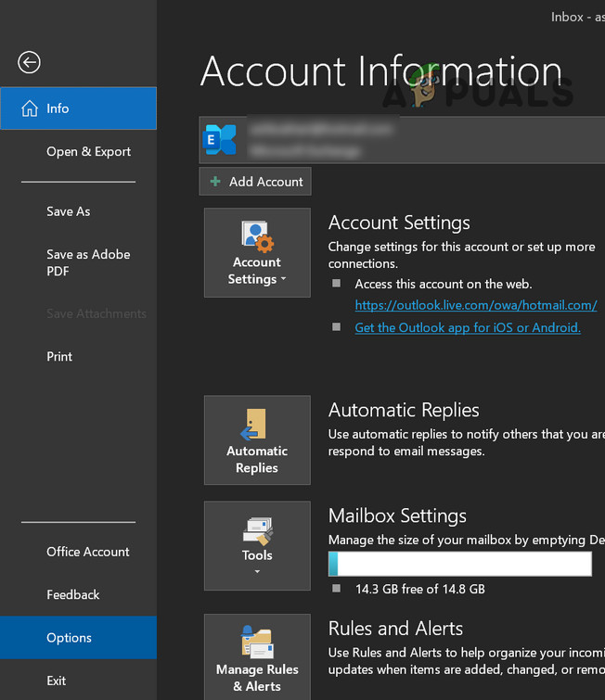Click Manage Rules & Alerts icon
This screenshot has width=605, height=700.
coord(257,642)
